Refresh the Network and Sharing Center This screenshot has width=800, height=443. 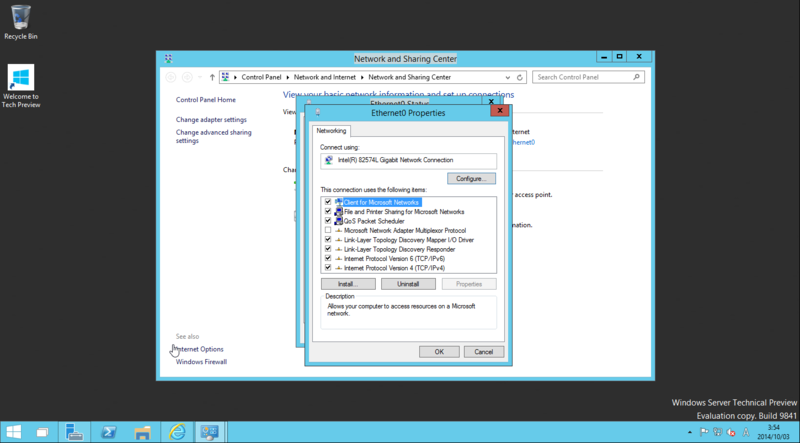pos(519,78)
